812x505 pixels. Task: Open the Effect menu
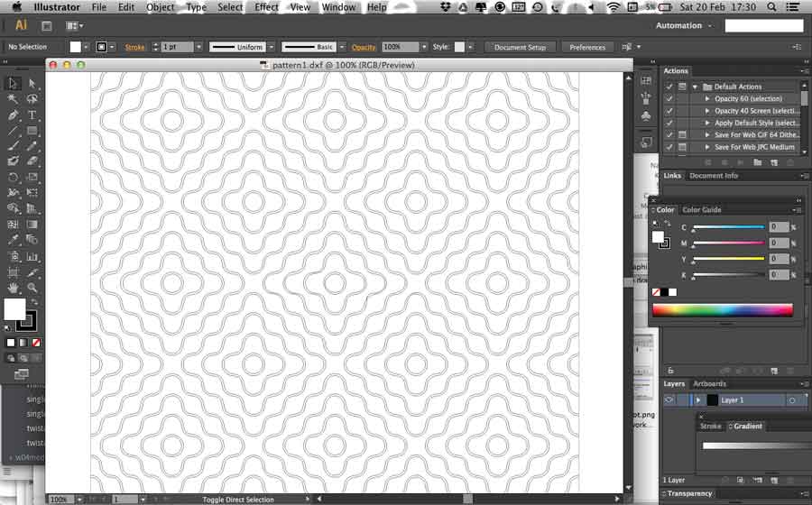click(x=266, y=7)
